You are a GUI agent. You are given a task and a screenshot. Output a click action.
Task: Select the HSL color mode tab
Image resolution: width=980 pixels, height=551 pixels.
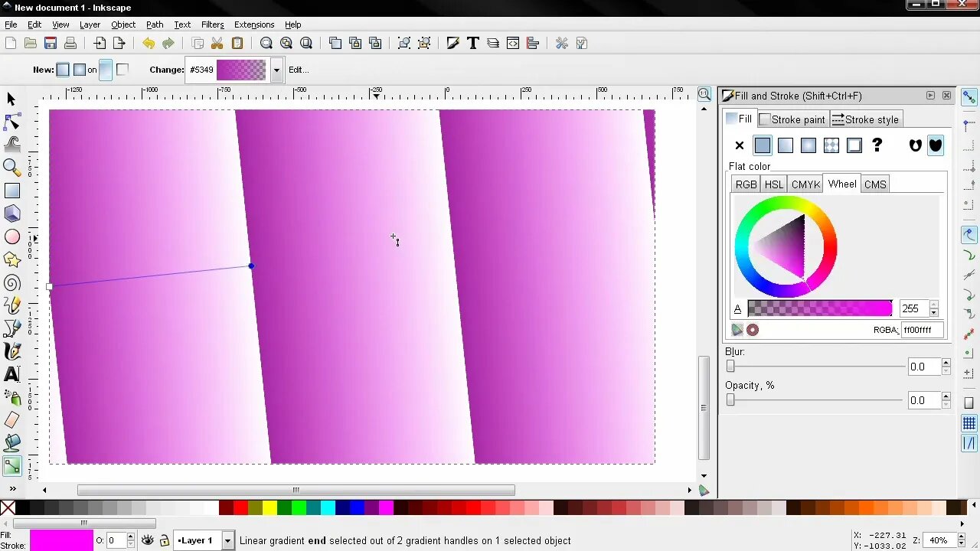774,184
